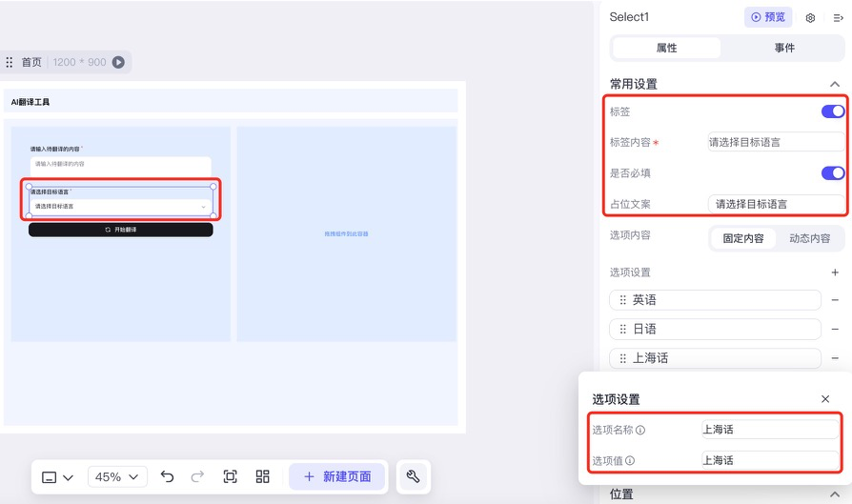This screenshot has height=504, width=852.
Task: Switch to the 事件 tab
Action: click(784, 48)
